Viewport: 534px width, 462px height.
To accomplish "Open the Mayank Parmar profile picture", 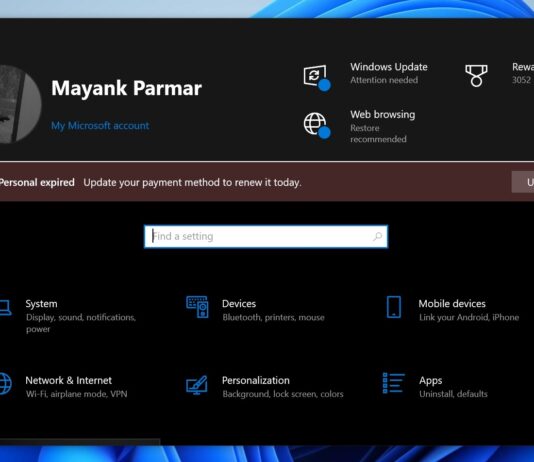I will [20, 104].
